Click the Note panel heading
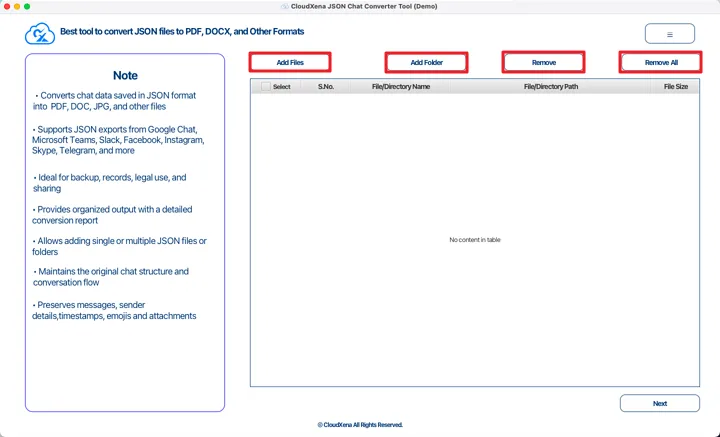Screen dimensions: 720x437 pos(125,76)
